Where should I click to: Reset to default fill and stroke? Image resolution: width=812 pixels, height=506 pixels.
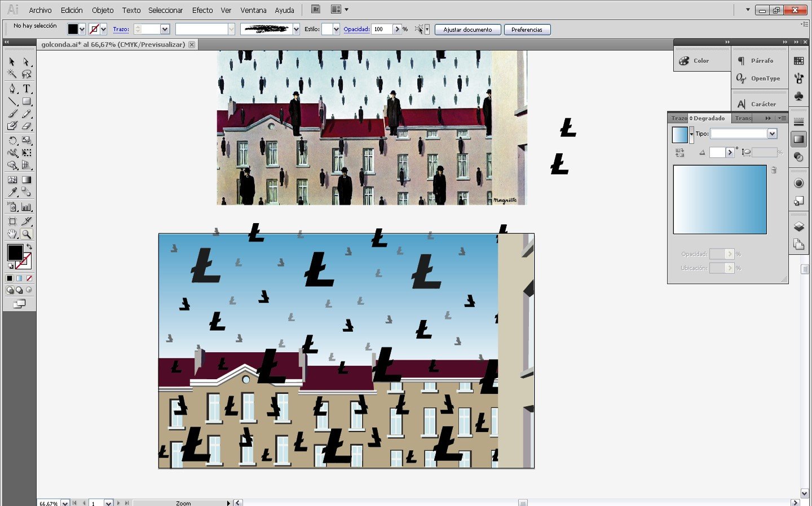[10, 266]
